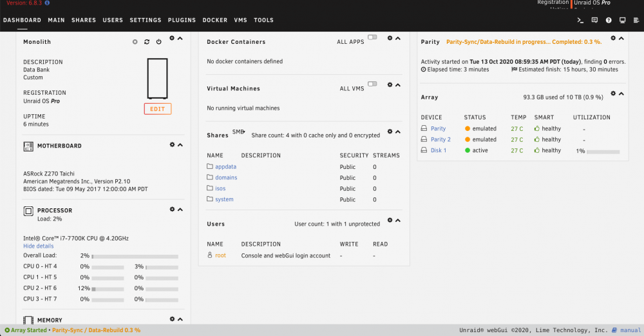This screenshot has height=336, width=644.
Task: Toggle the ALL VMS switch
Action: (372, 84)
